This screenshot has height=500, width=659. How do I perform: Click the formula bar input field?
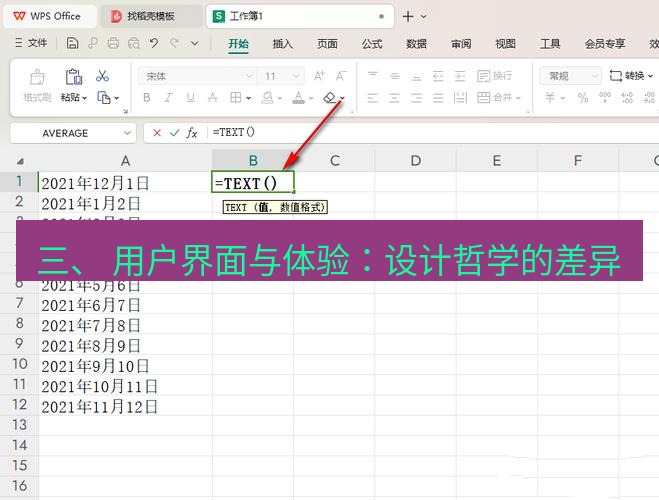pyautogui.click(x=433, y=133)
